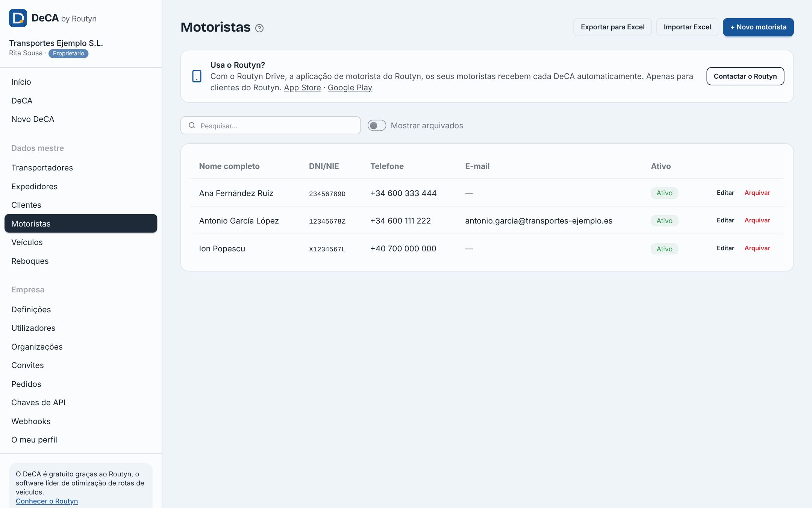Screen dimensions: 812x508
Task: Open Início in the sidebar
Action: point(81,82)
